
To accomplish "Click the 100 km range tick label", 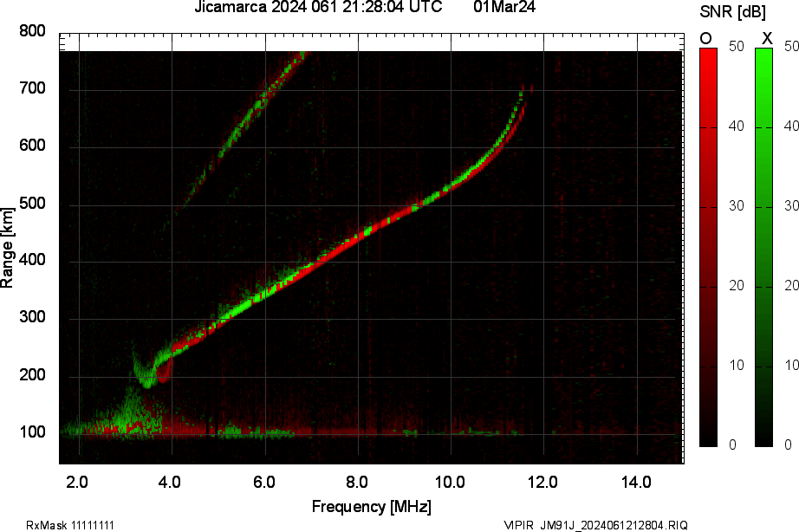I will [32, 433].
